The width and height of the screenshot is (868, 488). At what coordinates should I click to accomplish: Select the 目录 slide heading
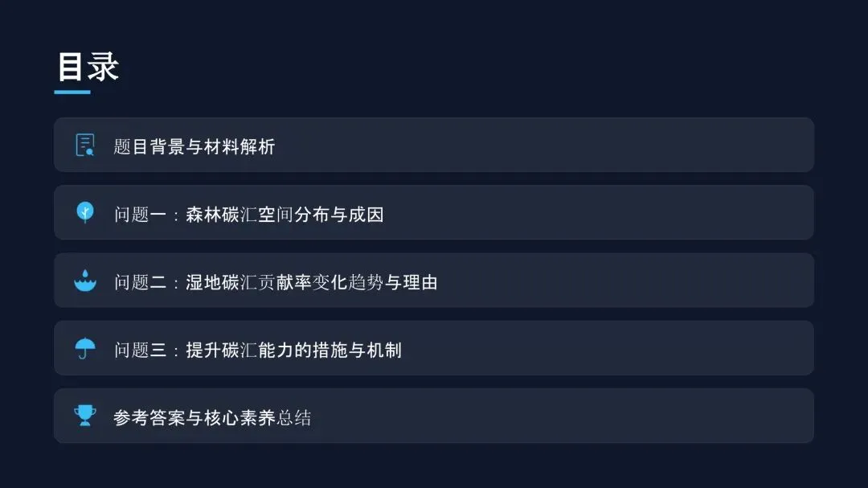click(88, 67)
